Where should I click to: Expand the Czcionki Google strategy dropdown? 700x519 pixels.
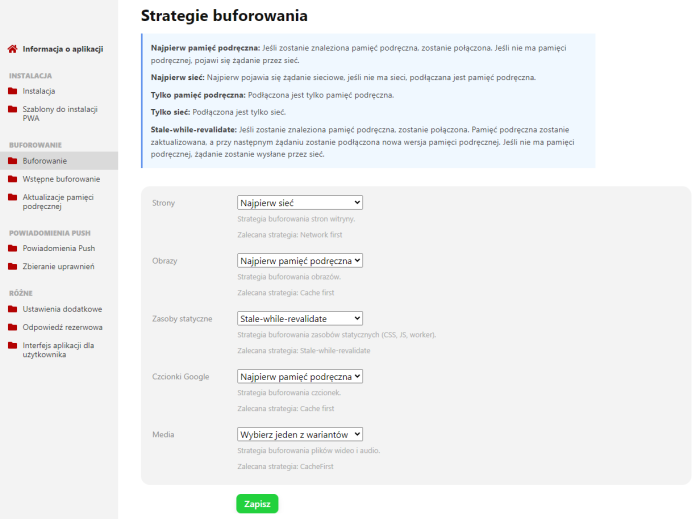[299, 377]
